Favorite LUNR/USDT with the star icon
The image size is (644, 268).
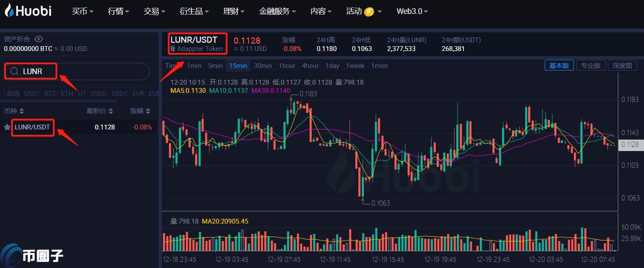coord(7,127)
